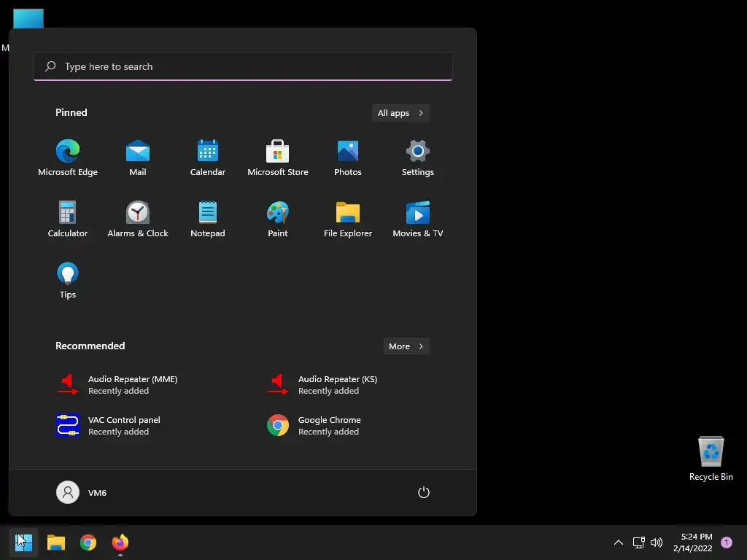Open the Calculator app
Image resolution: width=747 pixels, height=560 pixels.
pos(68,219)
